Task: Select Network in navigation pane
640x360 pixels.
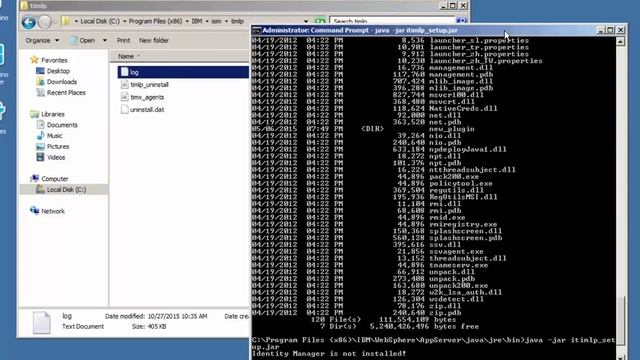Action: (53, 211)
